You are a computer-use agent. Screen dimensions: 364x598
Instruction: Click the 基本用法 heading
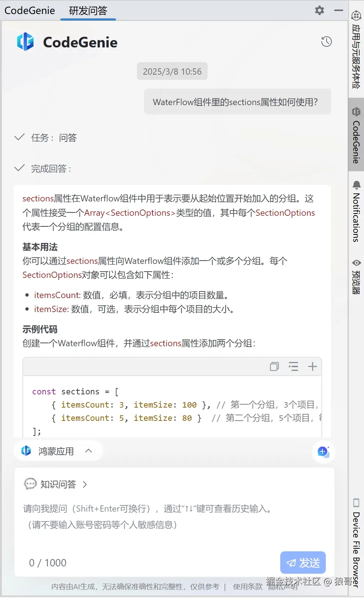(40, 247)
